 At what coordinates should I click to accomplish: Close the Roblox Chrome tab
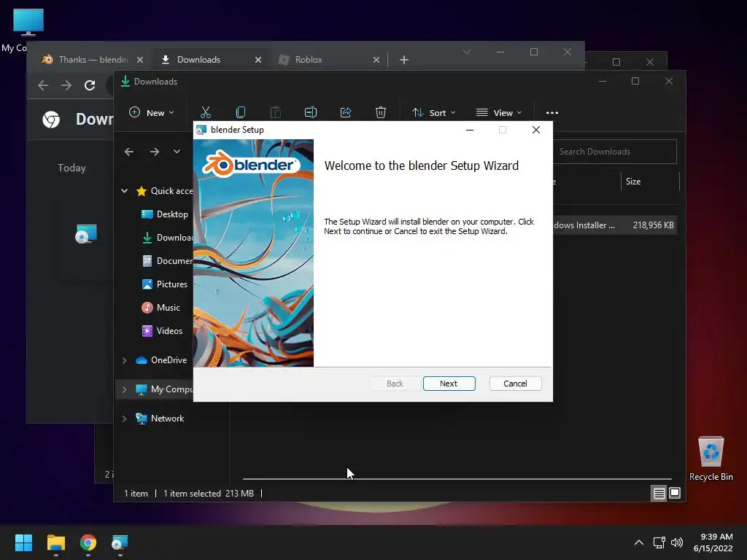click(x=376, y=60)
